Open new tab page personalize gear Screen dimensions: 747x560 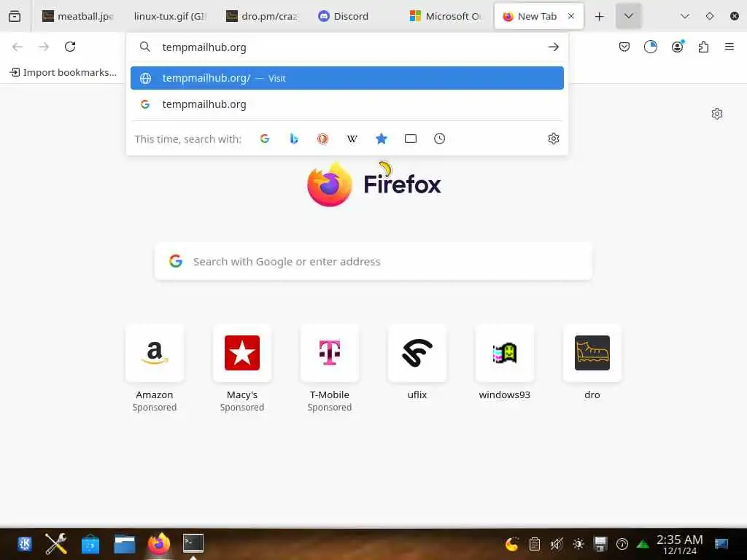[716, 114]
